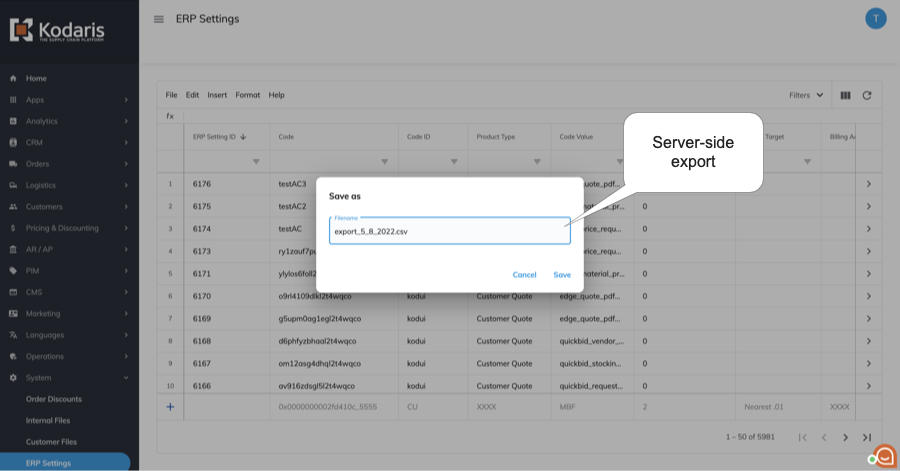
Task: Click the Languages translate icon
Action: pyautogui.click(x=13, y=335)
